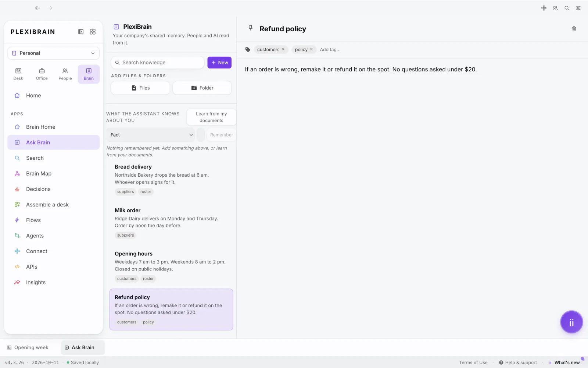
Task: Open the Opening hours note
Action: pyautogui.click(x=171, y=266)
